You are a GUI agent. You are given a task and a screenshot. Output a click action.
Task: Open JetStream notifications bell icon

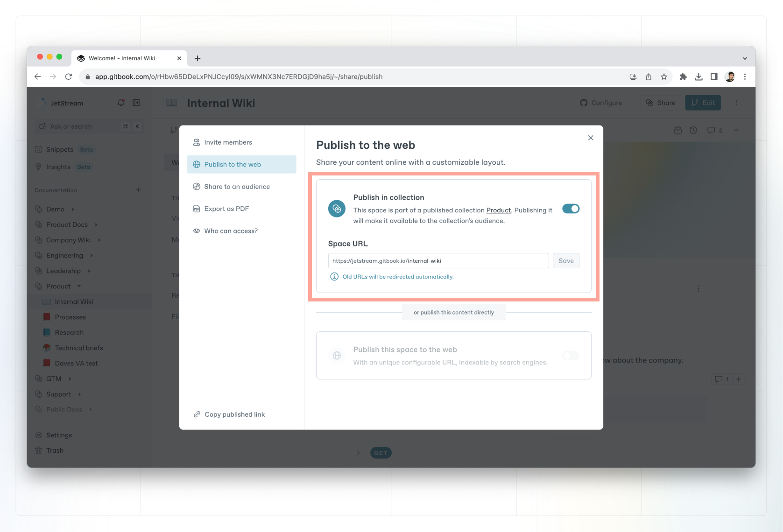tap(121, 103)
